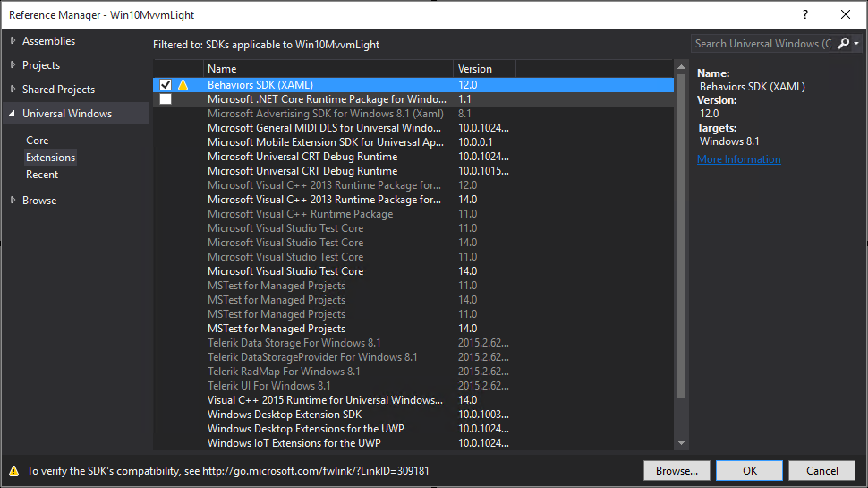This screenshot has width=868, height=488.
Task: Open the More Information link
Action: (738, 159)
